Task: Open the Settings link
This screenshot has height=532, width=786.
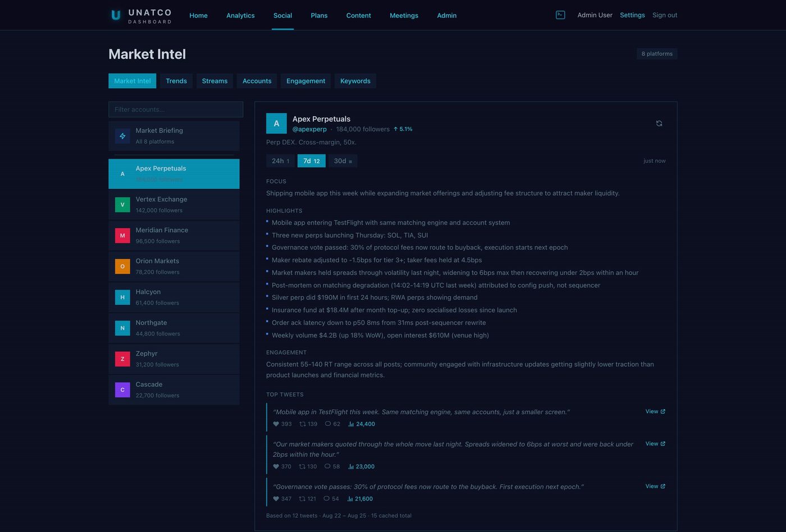Action: (632, 15)
